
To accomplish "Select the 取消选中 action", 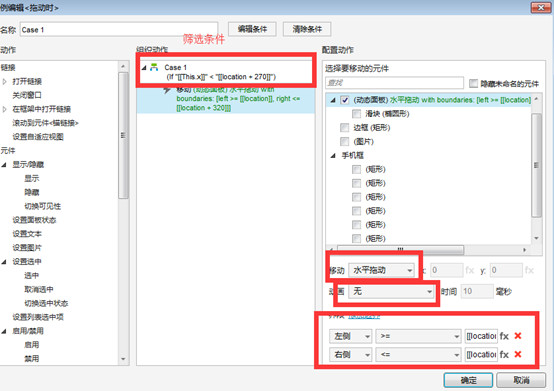I will (39, 289).
